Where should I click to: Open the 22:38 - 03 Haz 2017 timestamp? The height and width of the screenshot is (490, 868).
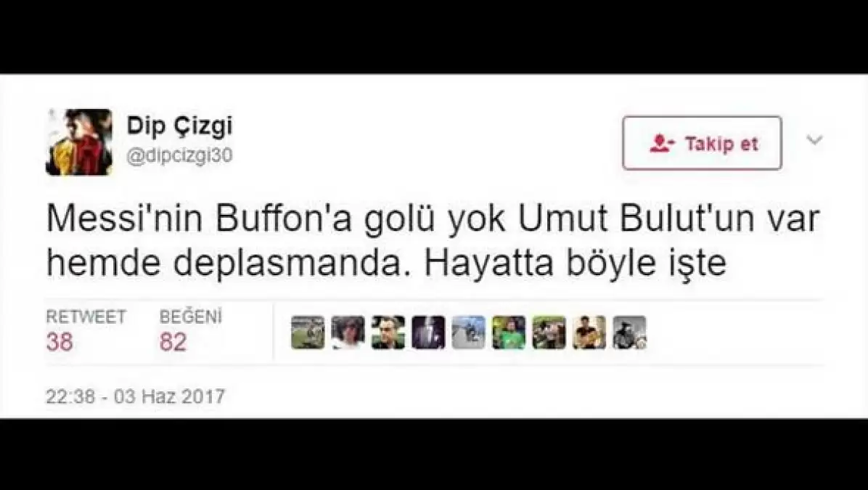[135, 396]
